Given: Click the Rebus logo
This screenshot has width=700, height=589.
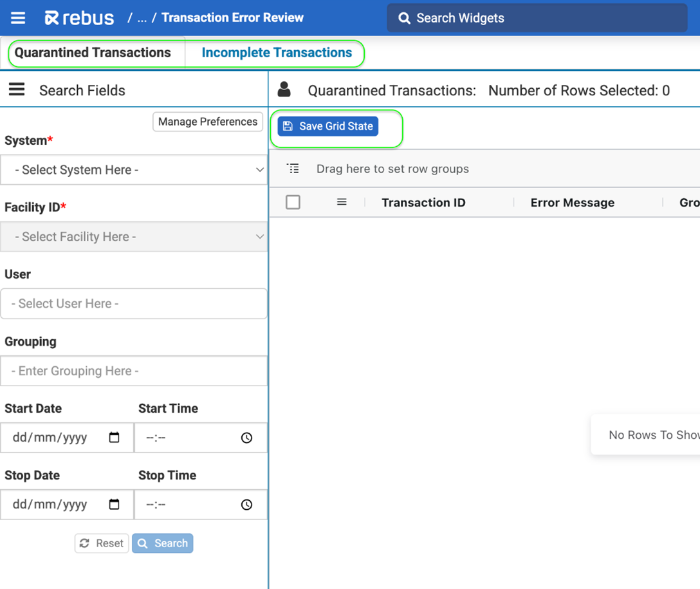Looking at the screenshot, I should click(79, 18).
